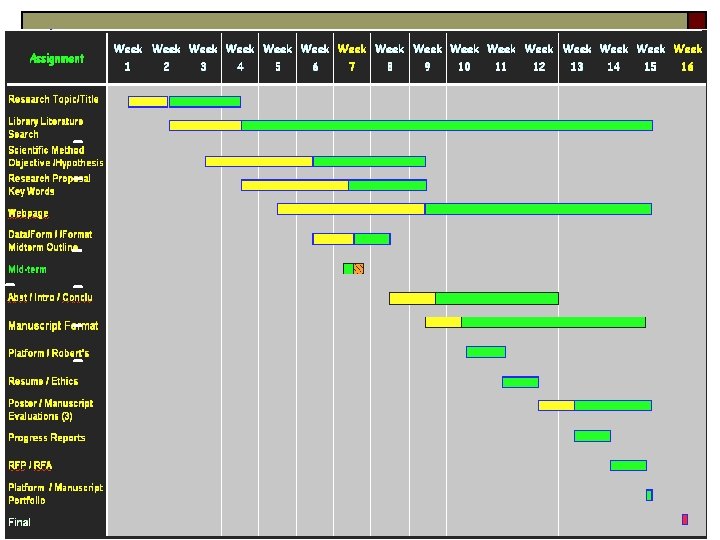Select the Final row label

click(19, 522)
